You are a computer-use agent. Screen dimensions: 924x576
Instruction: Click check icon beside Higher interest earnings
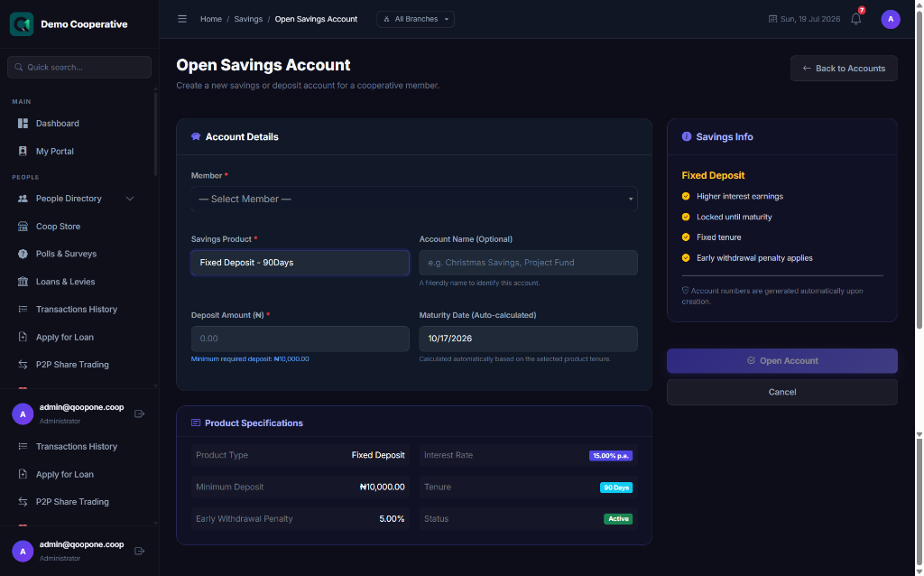pyautogui.click(x=686, y=196)
